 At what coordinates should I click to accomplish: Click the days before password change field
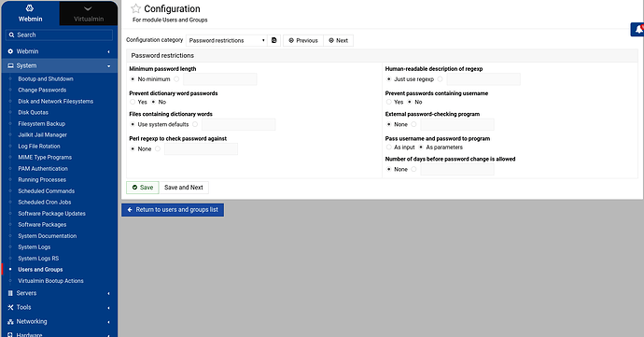(457, 169)
